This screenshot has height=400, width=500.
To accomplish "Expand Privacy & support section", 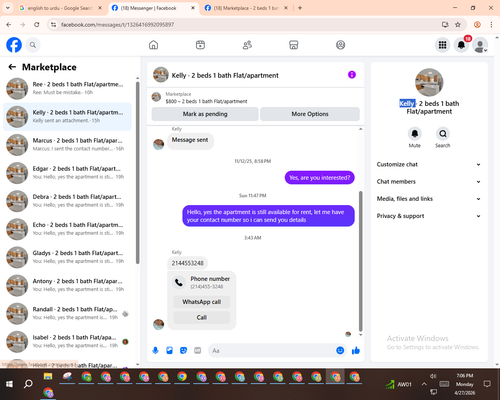I will click(429, 216).
